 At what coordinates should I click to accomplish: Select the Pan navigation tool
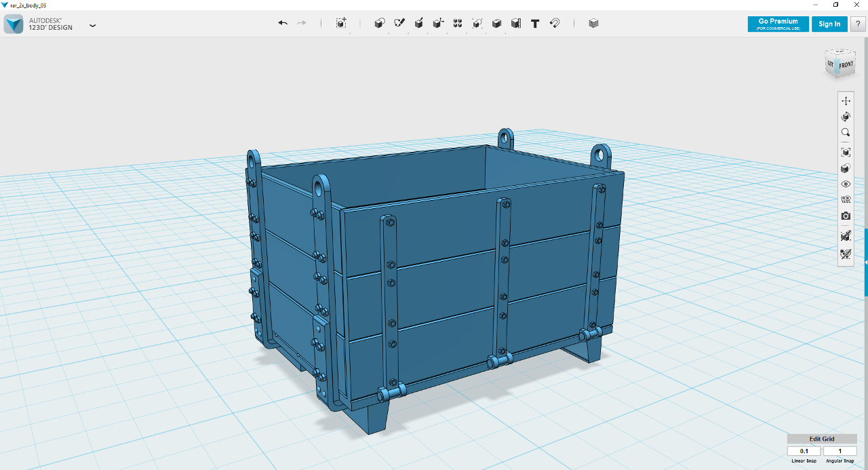[x=846, y=100]
